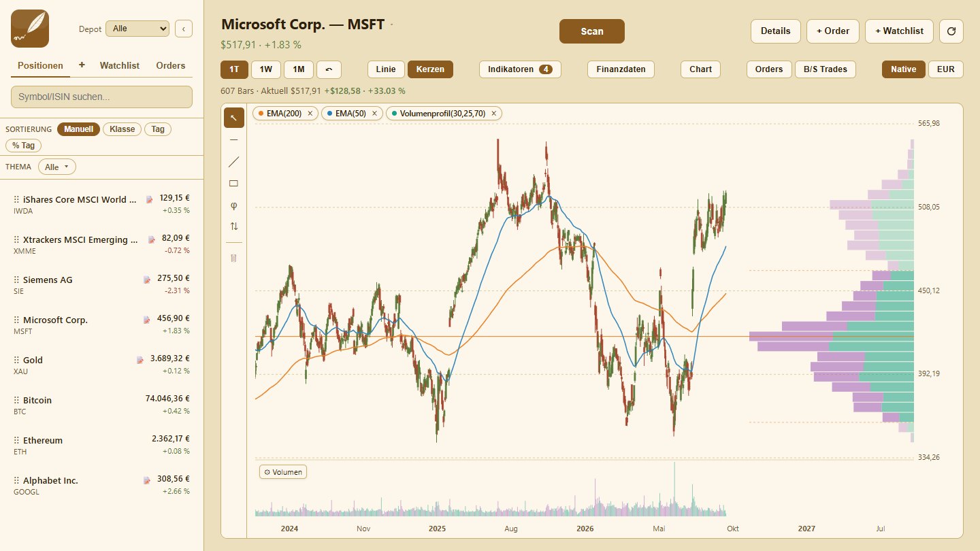Switch currency display to EUR
980x551 pixels.
946,69
